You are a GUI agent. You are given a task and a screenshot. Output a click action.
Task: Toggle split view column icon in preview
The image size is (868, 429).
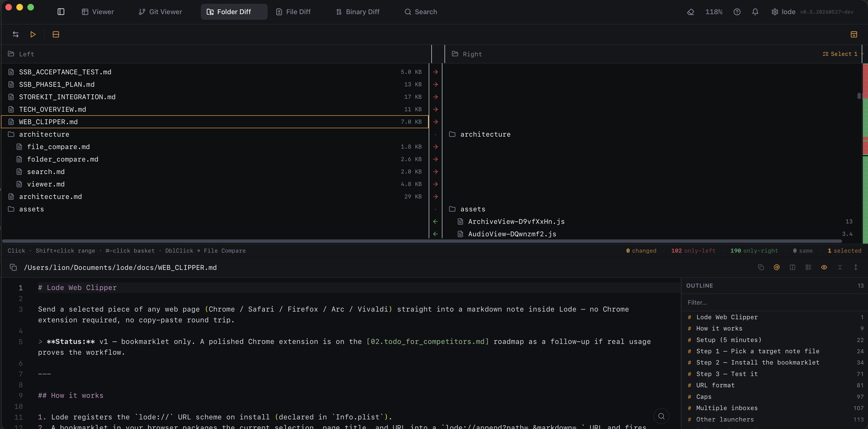pyautogui.click(x=793, y=267)
